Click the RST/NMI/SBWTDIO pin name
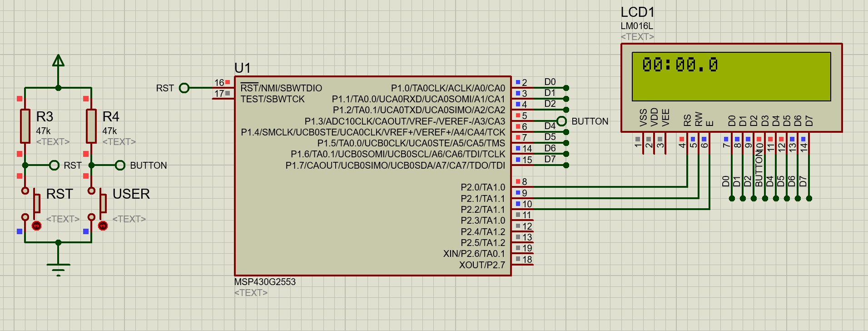868x331 pixels. point(281,88)
